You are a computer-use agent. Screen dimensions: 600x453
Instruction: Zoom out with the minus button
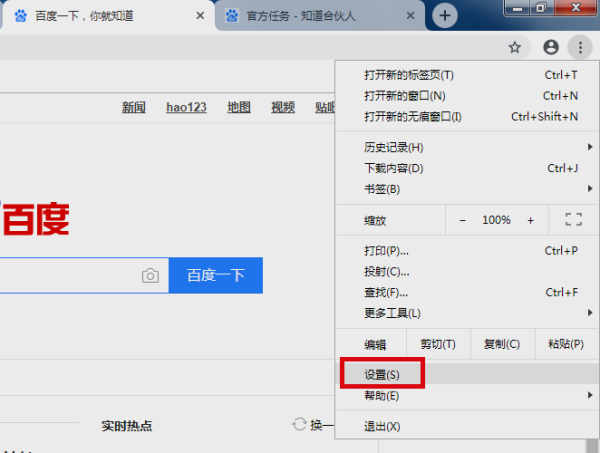click(x=463, y=220)
